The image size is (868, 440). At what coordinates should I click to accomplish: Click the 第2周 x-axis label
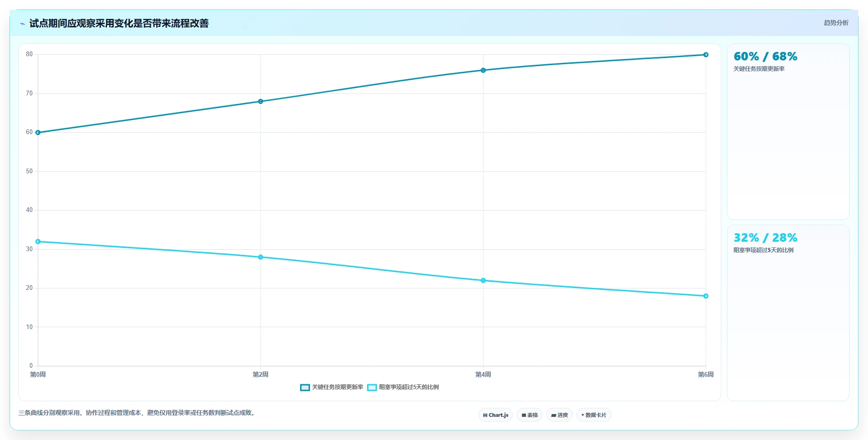pyautogui.click(x=260, y=374)
